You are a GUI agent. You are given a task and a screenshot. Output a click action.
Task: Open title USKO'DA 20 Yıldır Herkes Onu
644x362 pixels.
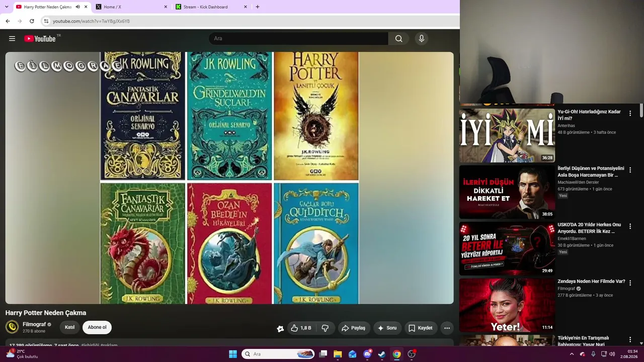click(589, 228)
